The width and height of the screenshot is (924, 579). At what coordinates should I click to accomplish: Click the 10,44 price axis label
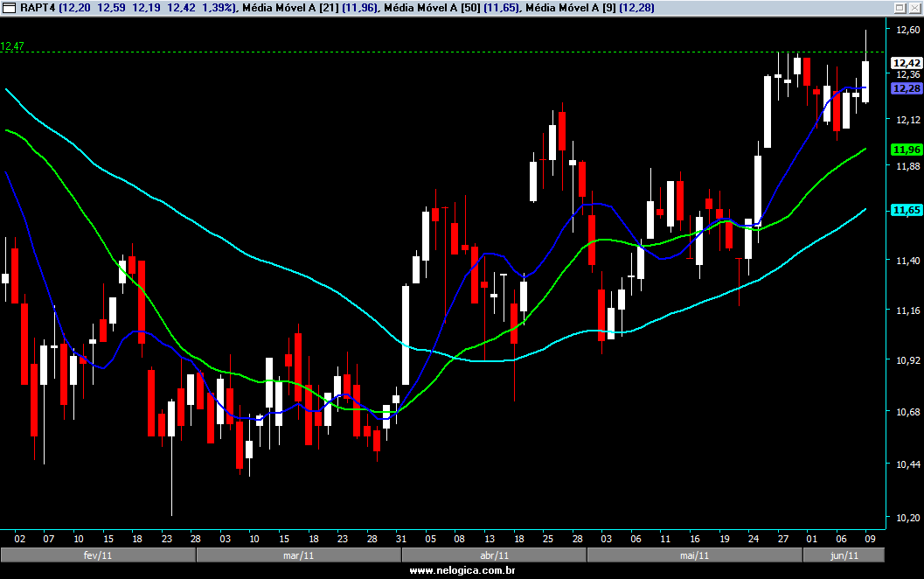coord(907,464)
